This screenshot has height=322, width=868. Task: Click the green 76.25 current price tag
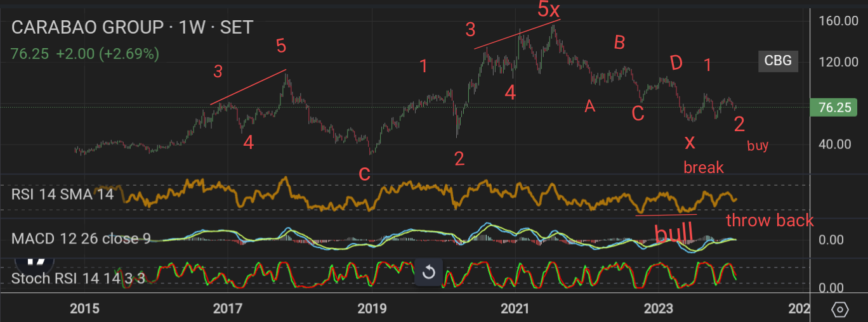[x=834, y=108]
